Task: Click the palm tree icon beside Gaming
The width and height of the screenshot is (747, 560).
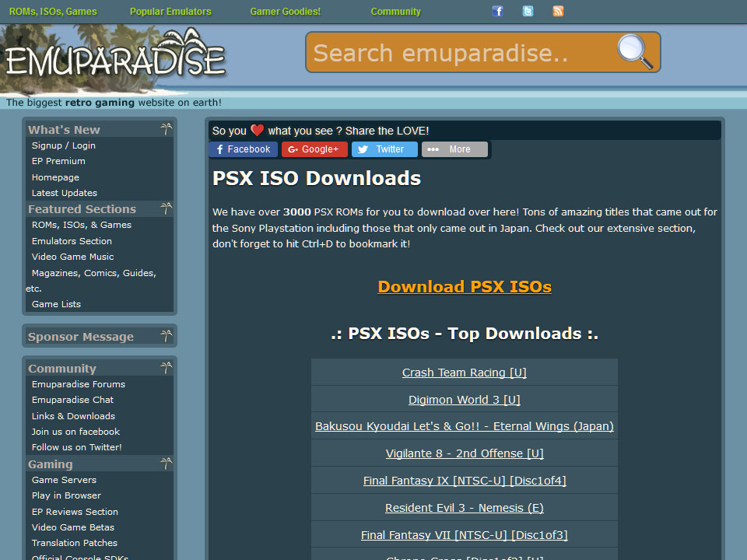Action: (x=166, y=464)
